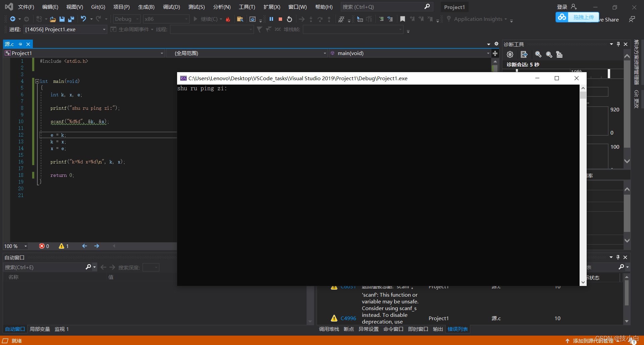
Task: Click the error count indicator showing 0
Action: (x=44, y=246)
